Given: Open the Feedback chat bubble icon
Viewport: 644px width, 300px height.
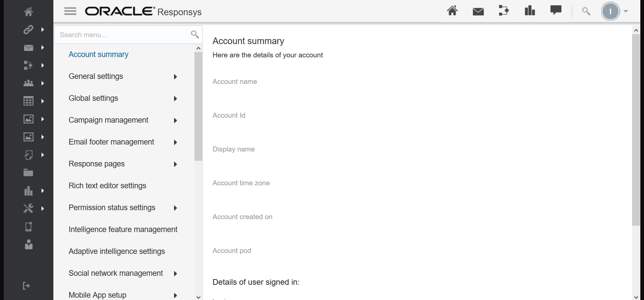Looking at the screenshot, I should [555, 10].
